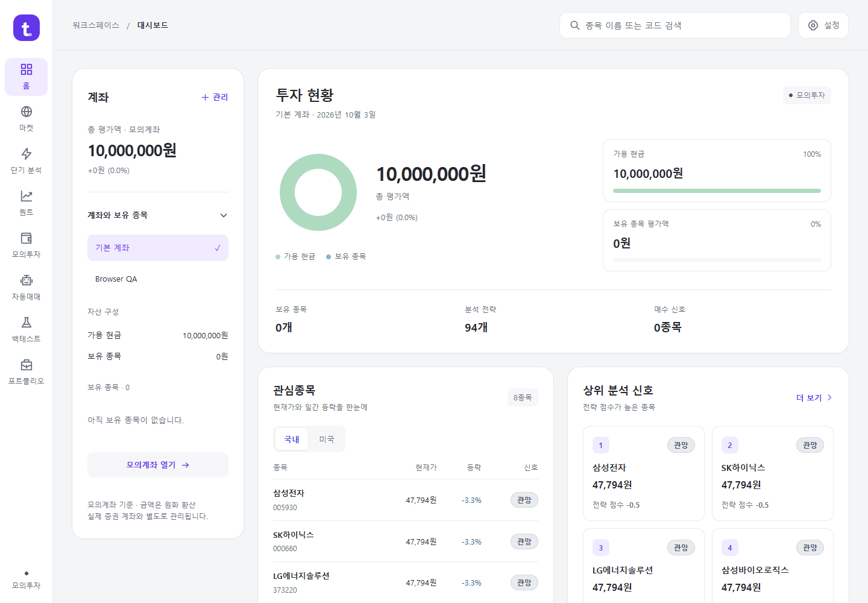
Task: Switch to the 미국 watchlist tab
Action: [327, 440]
